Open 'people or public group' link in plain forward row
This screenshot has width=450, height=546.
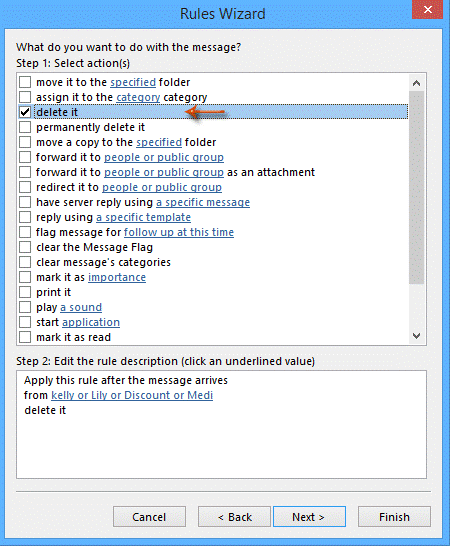click(164, 157)
